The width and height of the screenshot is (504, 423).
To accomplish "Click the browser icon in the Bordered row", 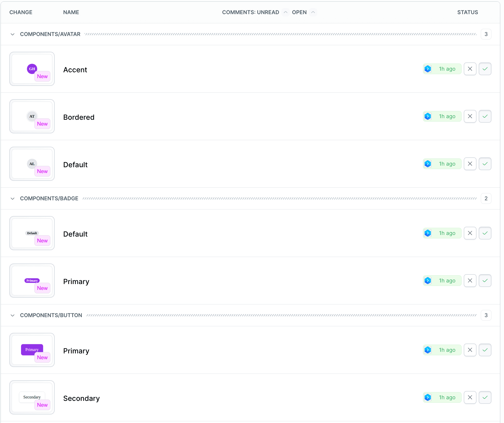I will 428,116.
